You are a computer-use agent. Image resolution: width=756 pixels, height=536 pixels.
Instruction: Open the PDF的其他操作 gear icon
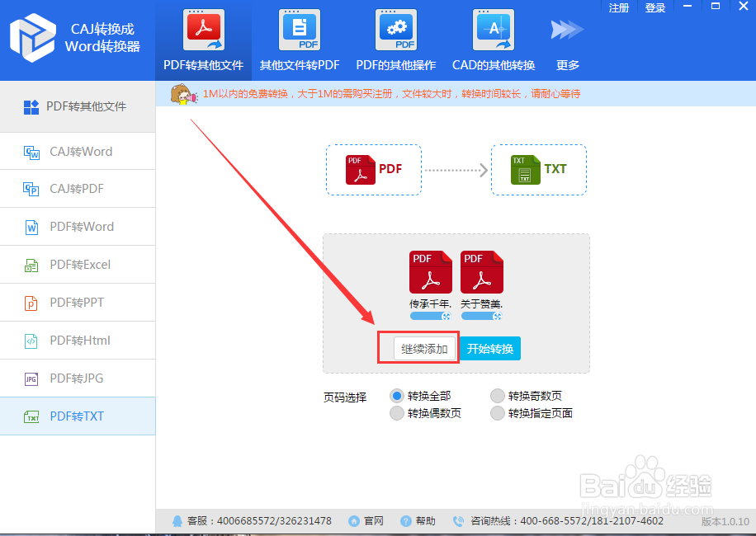click(396, 30)
